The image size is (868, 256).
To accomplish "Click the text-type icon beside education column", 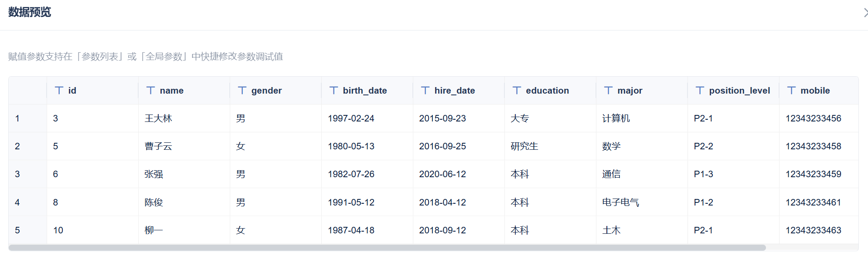I will click(517, 91).
